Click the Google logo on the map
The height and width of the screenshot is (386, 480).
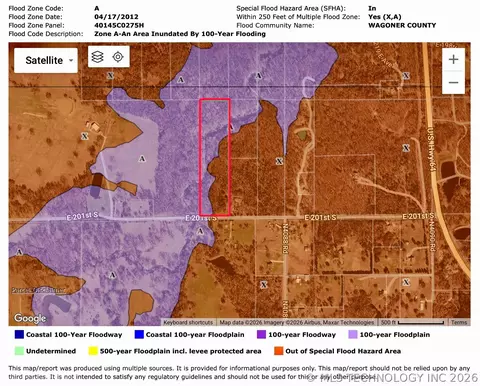tap(30, 318)
